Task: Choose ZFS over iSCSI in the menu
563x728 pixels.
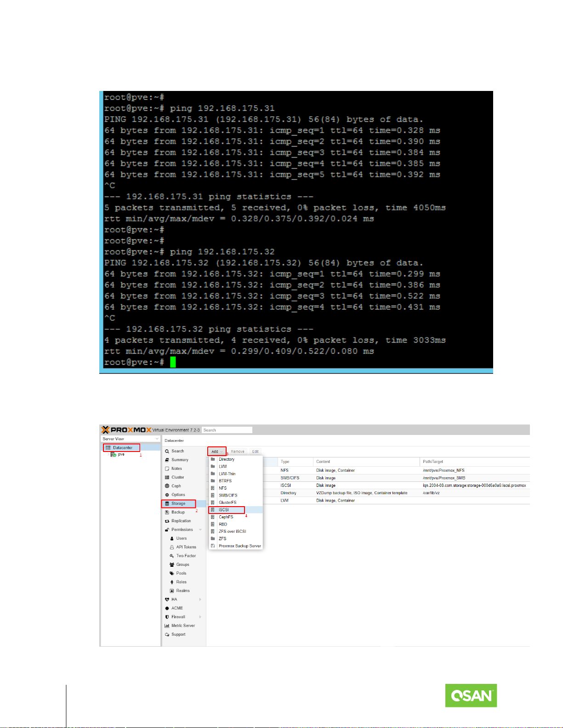Action: (232, 531)
